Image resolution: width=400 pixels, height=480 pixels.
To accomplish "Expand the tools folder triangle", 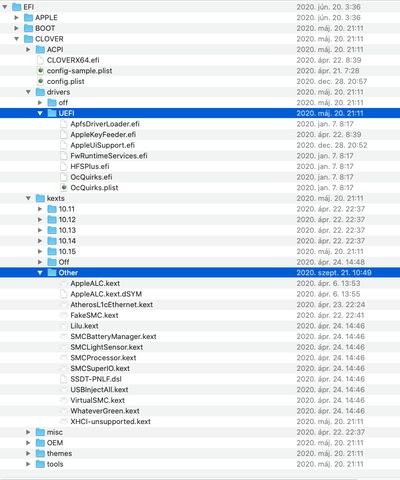I will pyautogui.click(x=28, y=464).
